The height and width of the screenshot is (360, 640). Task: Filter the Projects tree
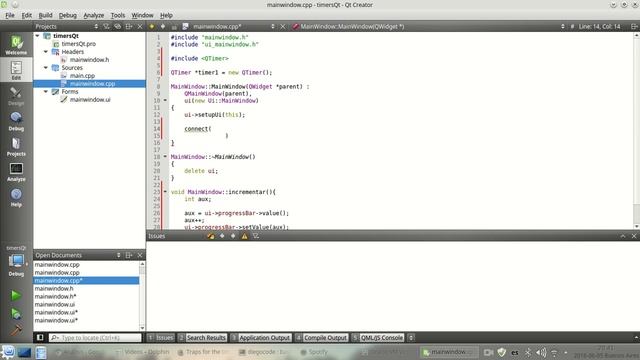pyautogui.click(x=107, y=27)
